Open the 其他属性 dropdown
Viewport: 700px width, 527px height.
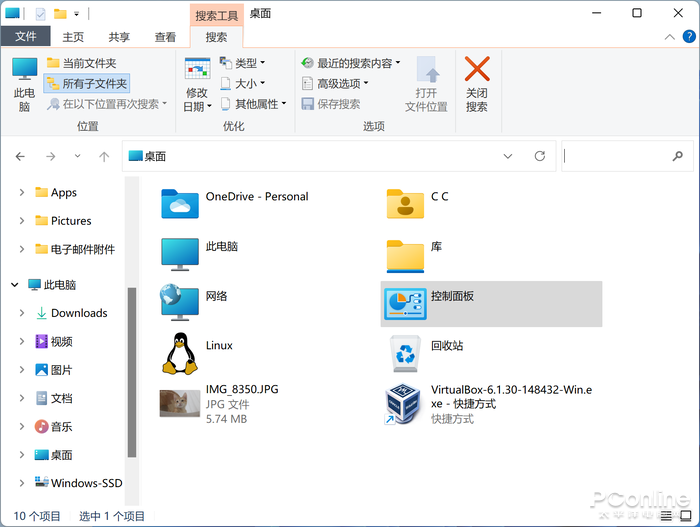tap(253, 104)
